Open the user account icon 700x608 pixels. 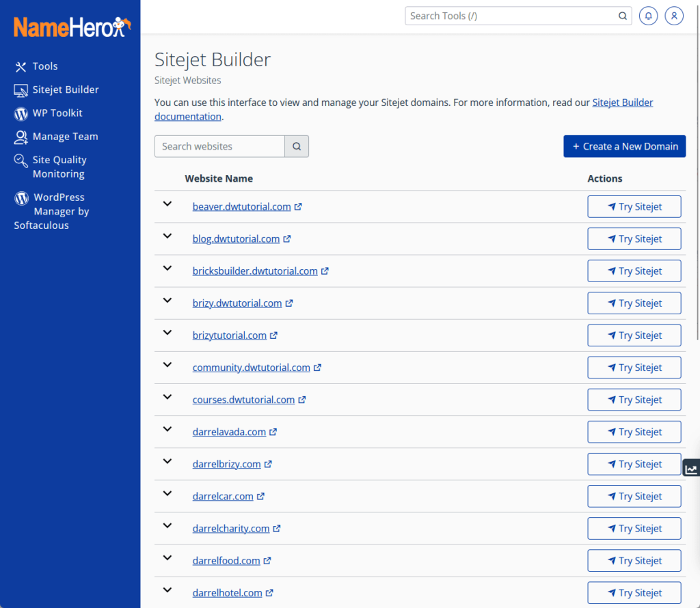click(x=674, y=16)
